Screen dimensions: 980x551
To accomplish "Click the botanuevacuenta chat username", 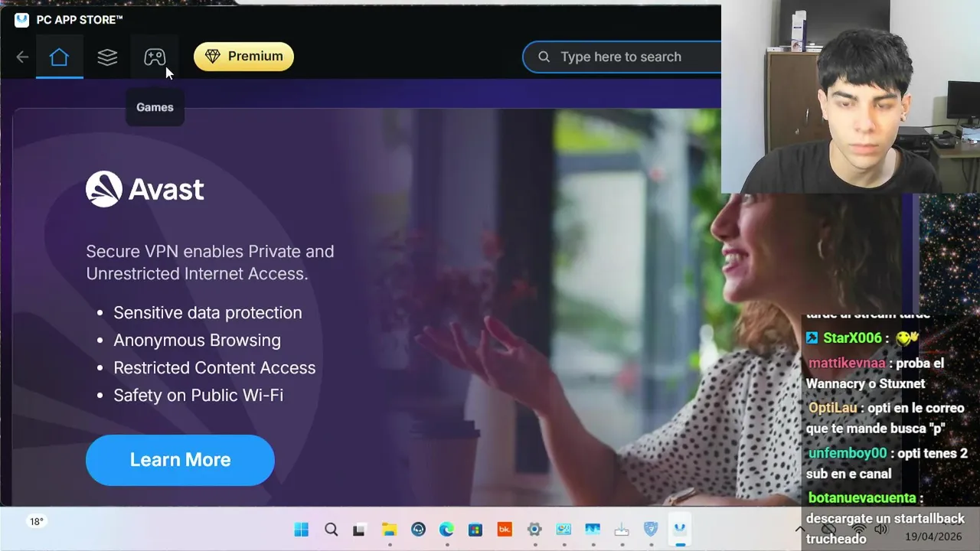I will 862,498.
